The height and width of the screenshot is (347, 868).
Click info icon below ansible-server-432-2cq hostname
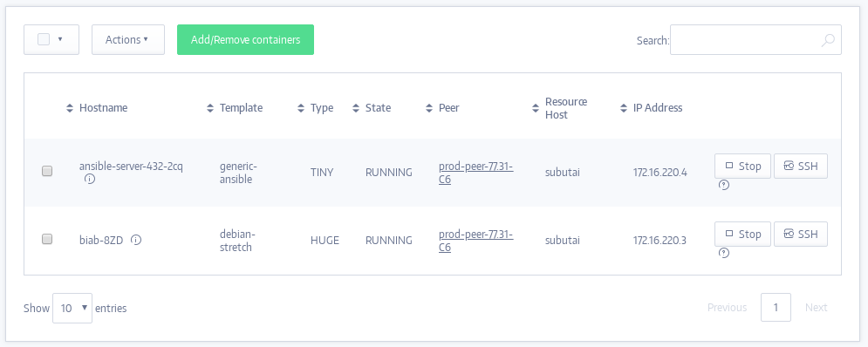point(90,180)
